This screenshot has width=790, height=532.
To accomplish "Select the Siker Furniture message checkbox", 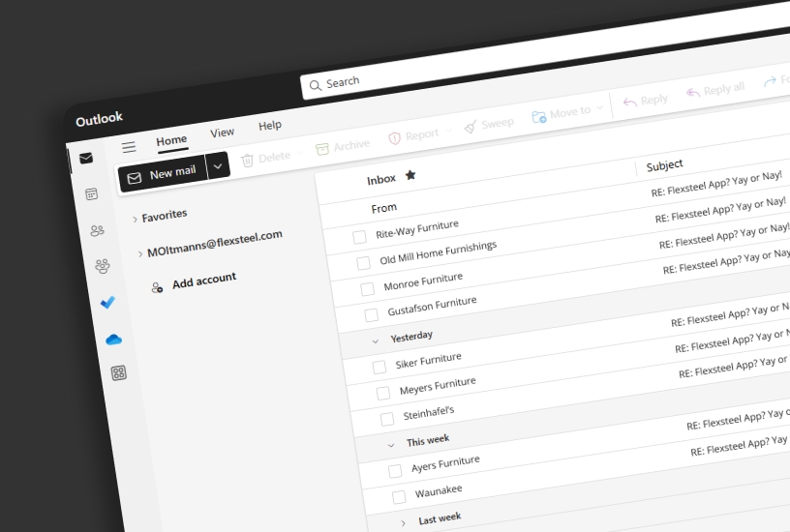I will (380, 367).
